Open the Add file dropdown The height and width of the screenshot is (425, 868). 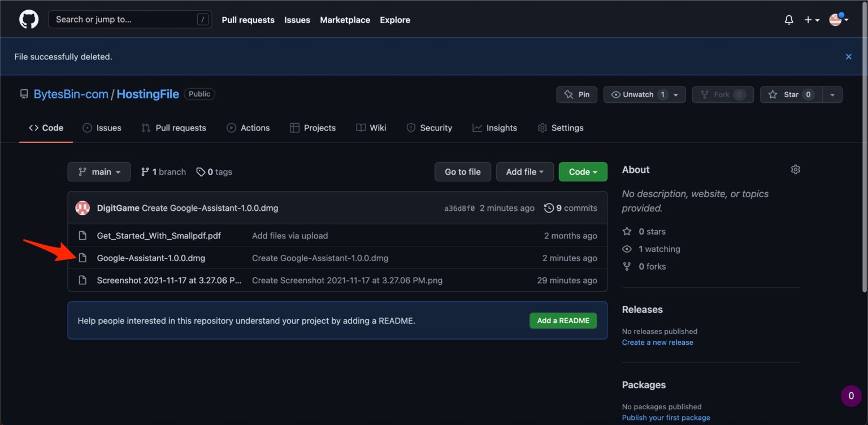(x=524, y=172)
